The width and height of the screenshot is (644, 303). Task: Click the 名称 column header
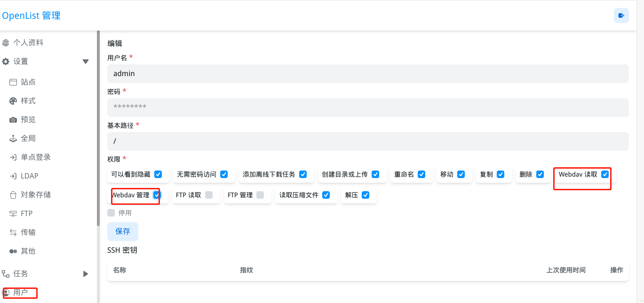(119, 270)
